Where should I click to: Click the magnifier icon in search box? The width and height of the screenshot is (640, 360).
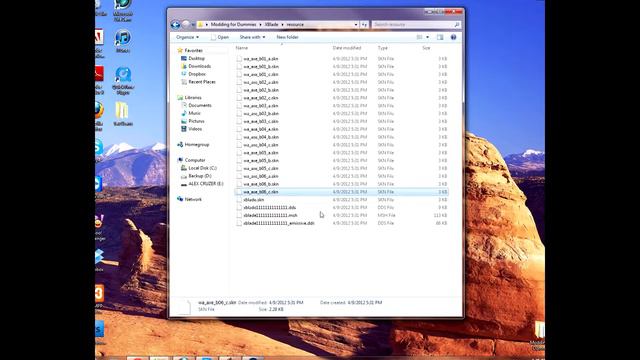pyautogui.click(x=457, y=24)
